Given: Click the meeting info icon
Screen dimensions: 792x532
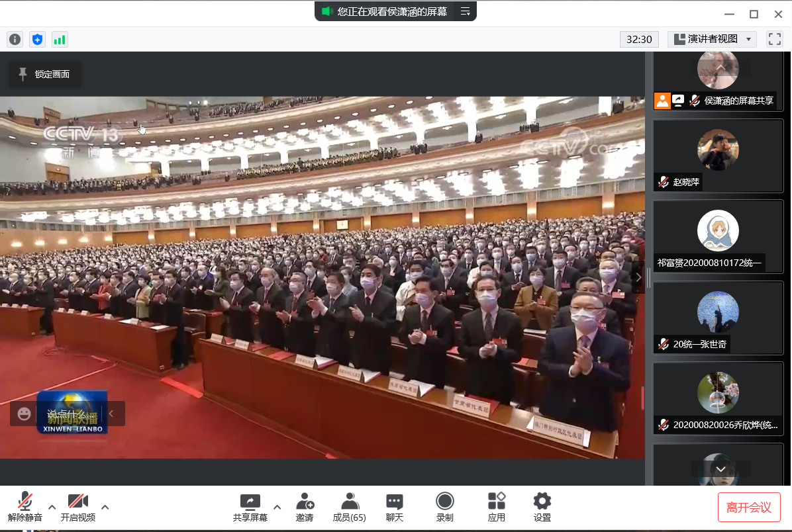Looking at the screenshot, I should (15, 40).
